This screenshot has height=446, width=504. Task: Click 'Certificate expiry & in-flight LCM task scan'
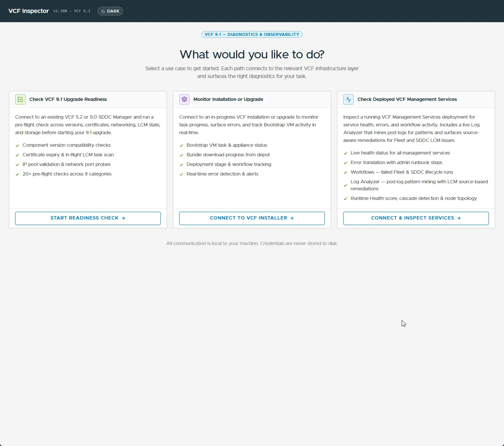[68, 155]
